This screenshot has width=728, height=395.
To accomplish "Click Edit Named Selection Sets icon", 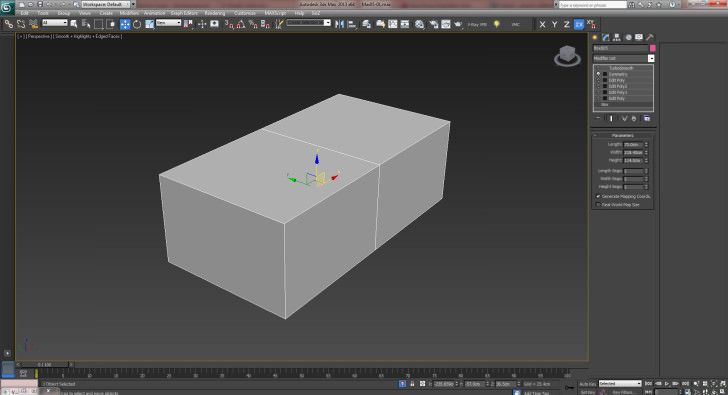I will [279, 24].
